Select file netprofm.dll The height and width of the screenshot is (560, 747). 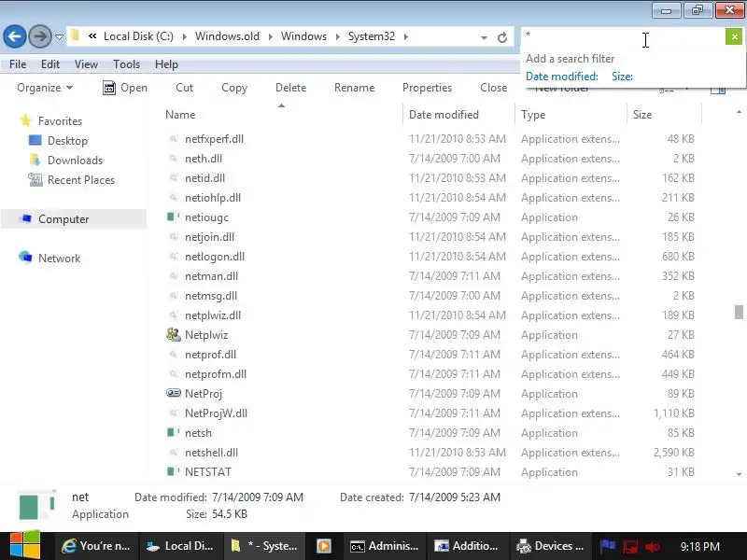(x=216, y=374)
